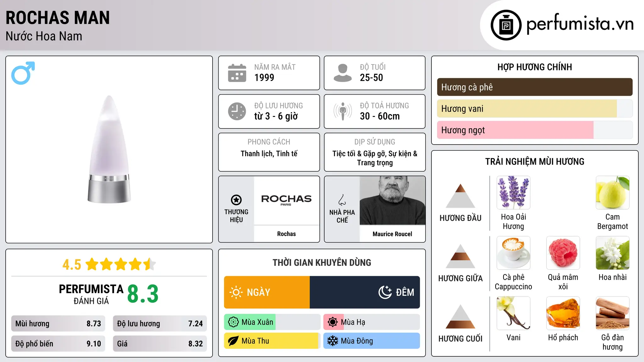Click the Mùi hương 8.73 score row
The height and width of the screenshot is (362, 644).
[x=58, y=324]
